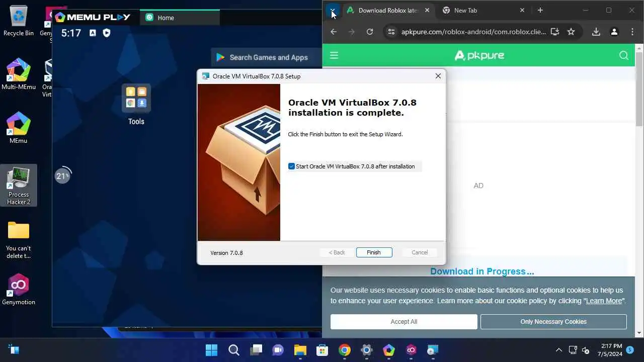Open the Chat app from taskbar
The width and height of the screenshot is (644, 362).
278,350
